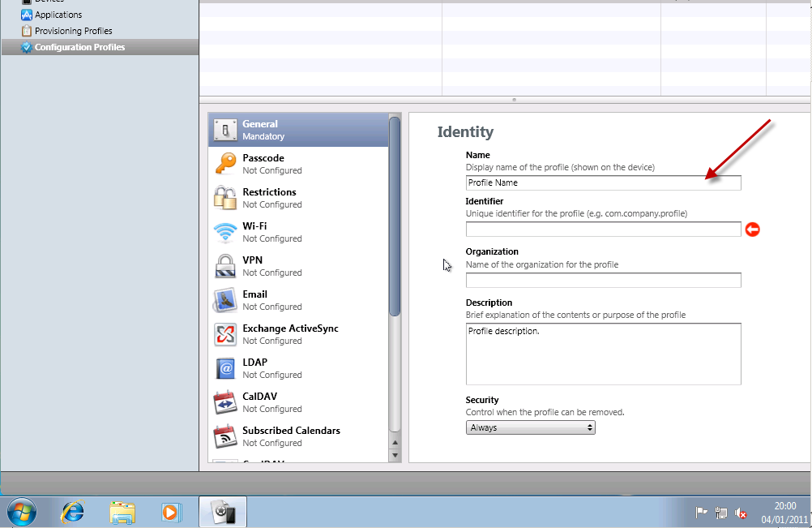Image resolution: width=812 pixels, height=528 pixels.
Task: Select the Wi-Fi payload icon
Action: click(224, 232)
